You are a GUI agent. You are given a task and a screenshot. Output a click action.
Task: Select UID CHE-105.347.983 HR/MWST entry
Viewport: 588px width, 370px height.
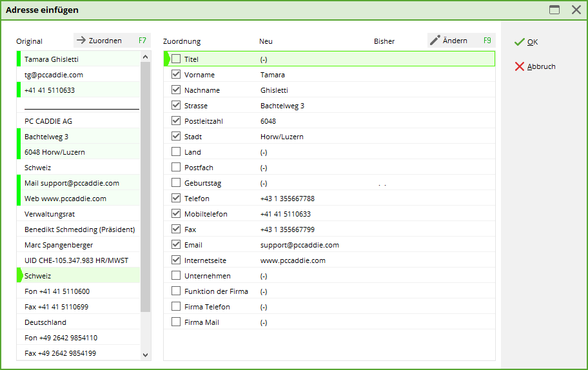point(76,260)
